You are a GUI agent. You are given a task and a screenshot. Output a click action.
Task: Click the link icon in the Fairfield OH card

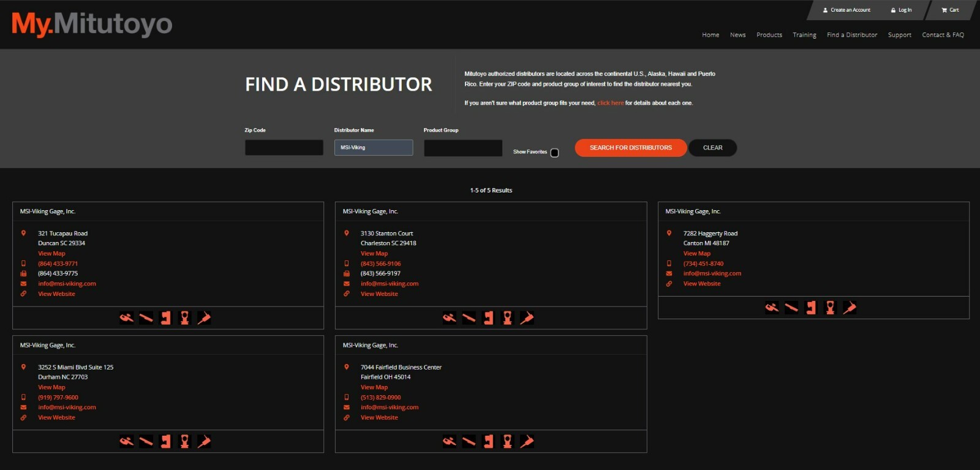point(347,417)
